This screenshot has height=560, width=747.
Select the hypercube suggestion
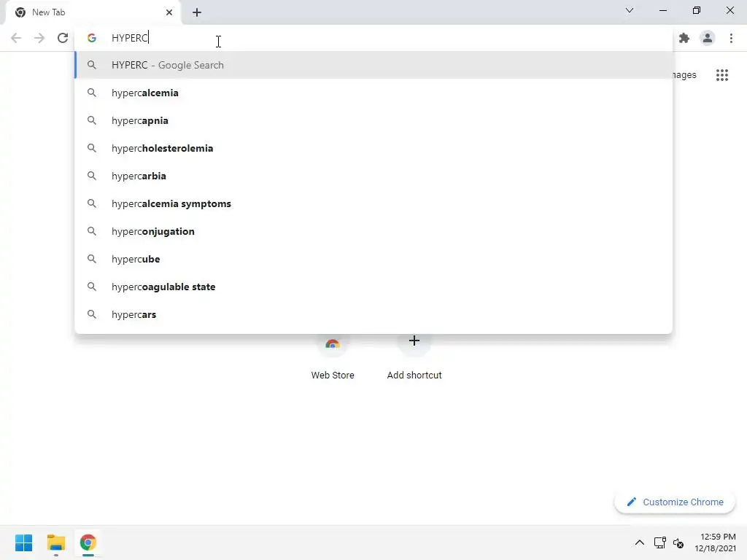click(373, 259)
